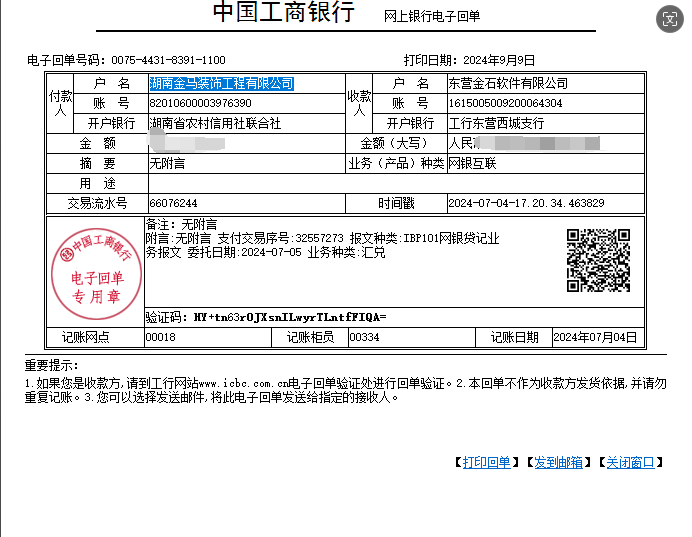
Task: Click the 业务（产品）种类 label cell
Action: tap(396, 164)
